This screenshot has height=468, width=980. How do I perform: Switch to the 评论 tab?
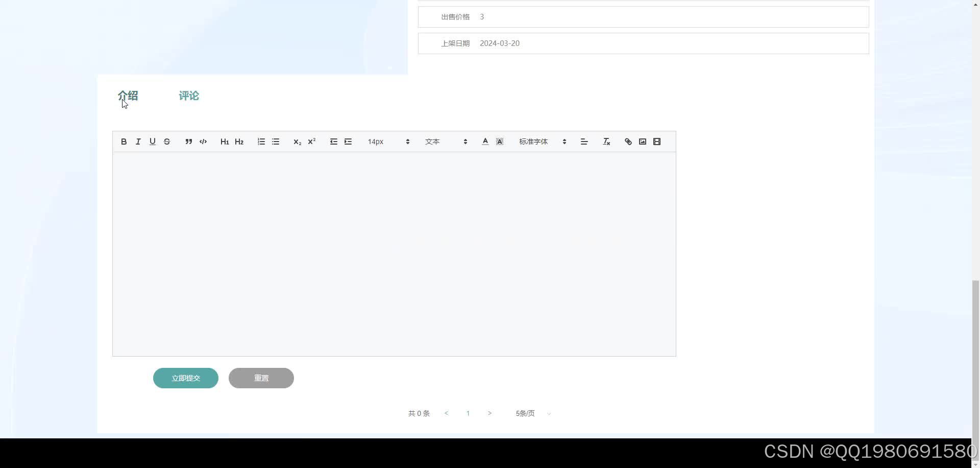click(x=188, y=96)
